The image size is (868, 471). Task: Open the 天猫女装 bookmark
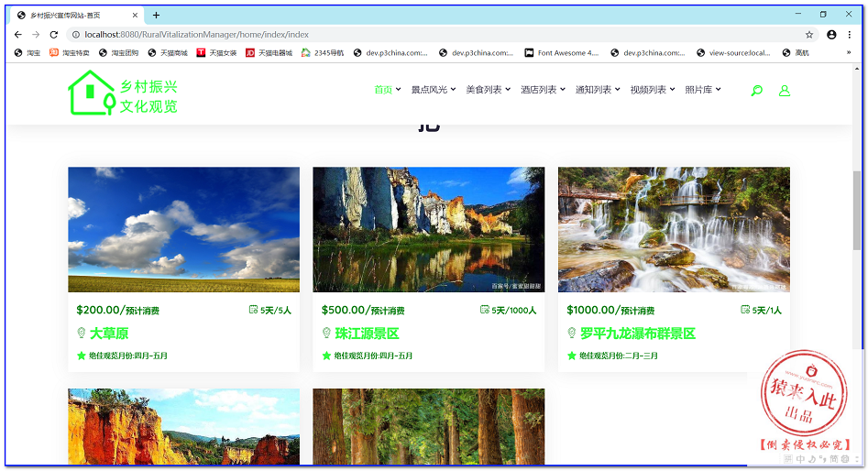(x=216, y=52)
